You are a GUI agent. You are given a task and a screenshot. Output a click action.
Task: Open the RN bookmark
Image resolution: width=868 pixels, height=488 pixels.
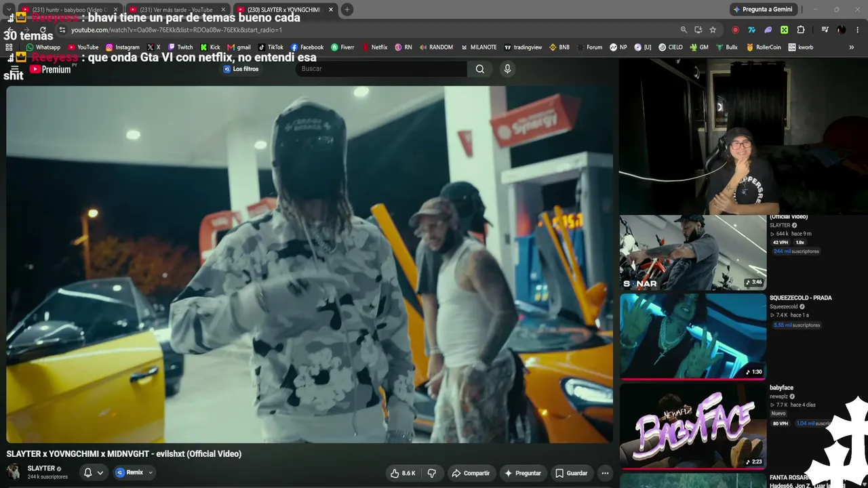tap(403, 47)
